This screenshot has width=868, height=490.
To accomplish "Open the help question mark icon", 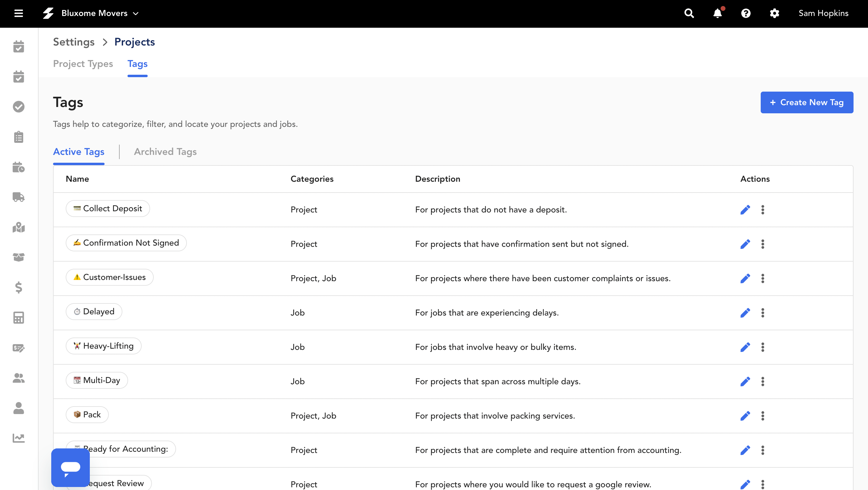I will coord(746,14).
